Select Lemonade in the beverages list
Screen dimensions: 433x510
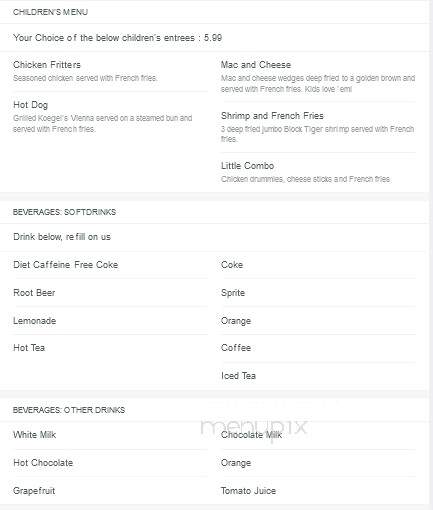coord(34,321)
